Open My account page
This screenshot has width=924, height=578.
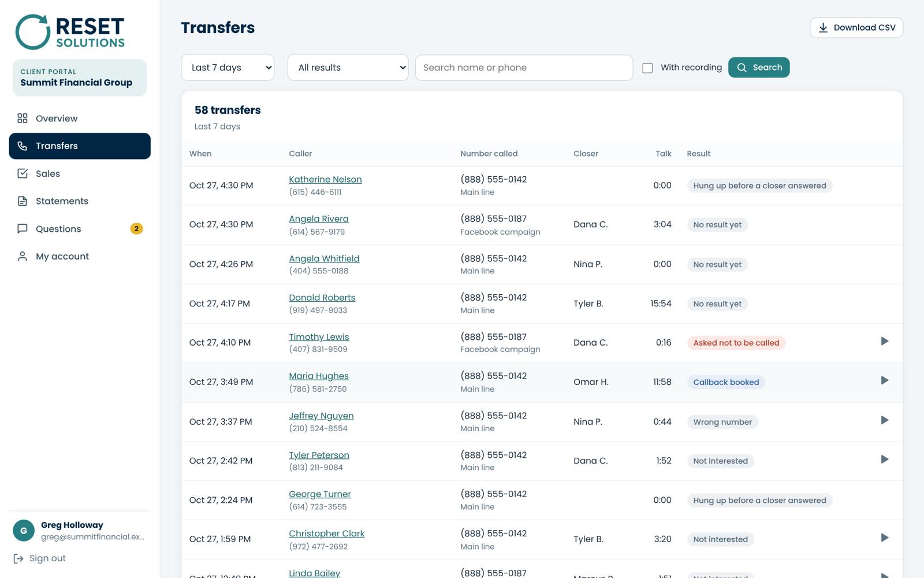80,256
